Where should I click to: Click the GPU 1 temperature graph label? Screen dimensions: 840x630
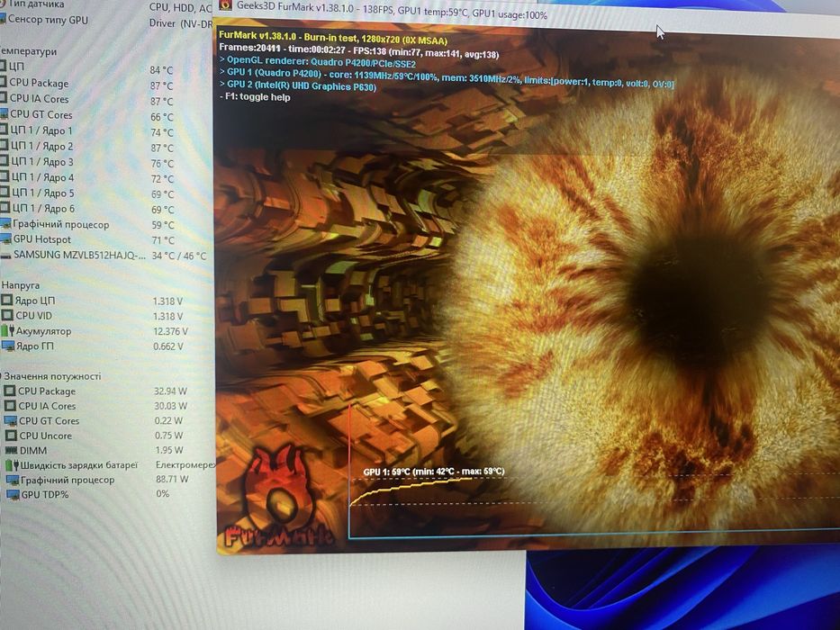pos(434,472)
